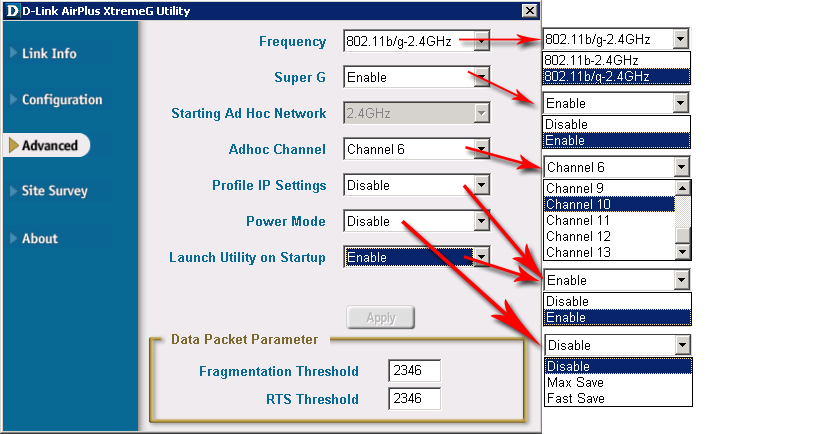838x434 pixels.
Task: Click the channel list scroll up arrow
Action: (x=682, y=188)
